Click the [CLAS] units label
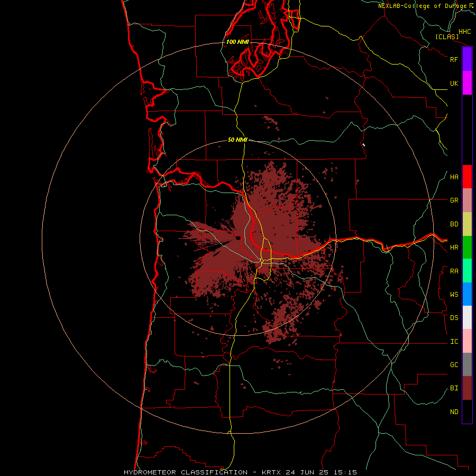476x476 pixels. coord(447,36)
